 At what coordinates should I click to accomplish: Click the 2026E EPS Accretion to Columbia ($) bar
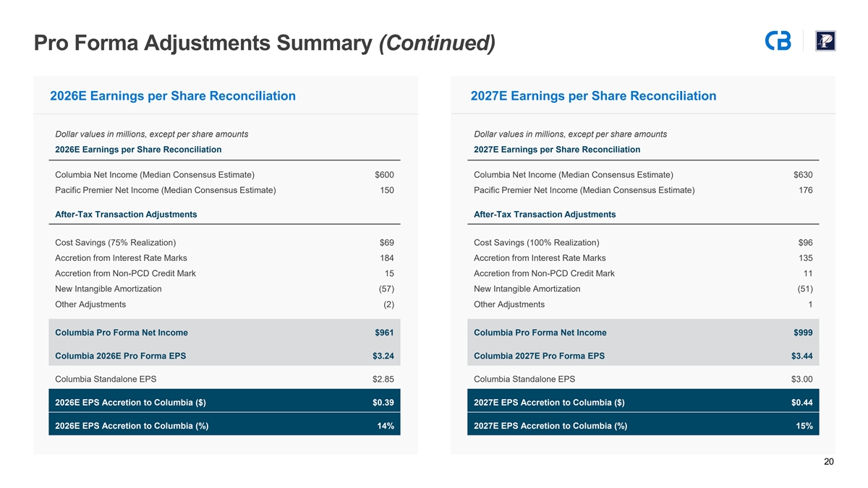click(224, 403)
